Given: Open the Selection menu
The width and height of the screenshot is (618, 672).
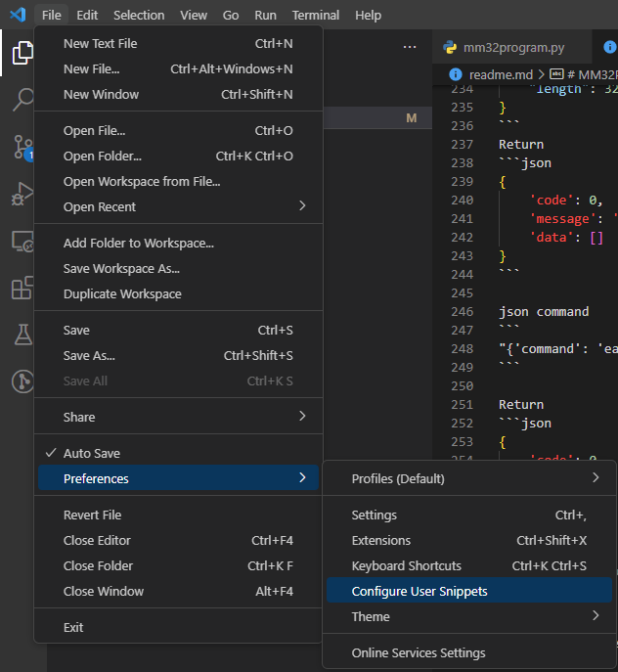Looking at the screenshot, I should point(139,15).
